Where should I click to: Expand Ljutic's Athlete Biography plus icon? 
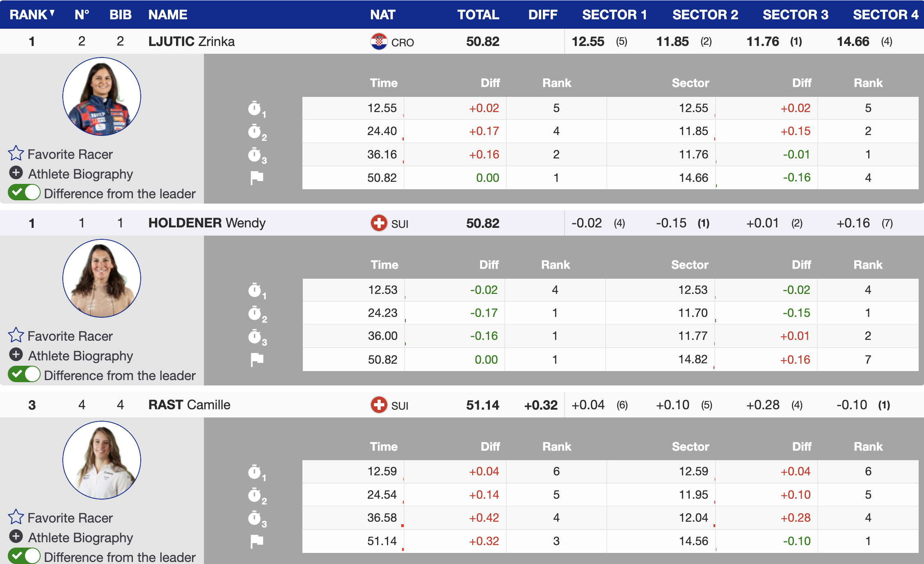pos(16,173)
